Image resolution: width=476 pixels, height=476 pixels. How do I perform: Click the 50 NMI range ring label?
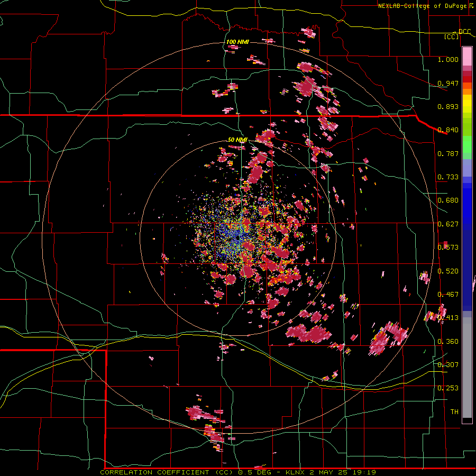pos(237,140)
